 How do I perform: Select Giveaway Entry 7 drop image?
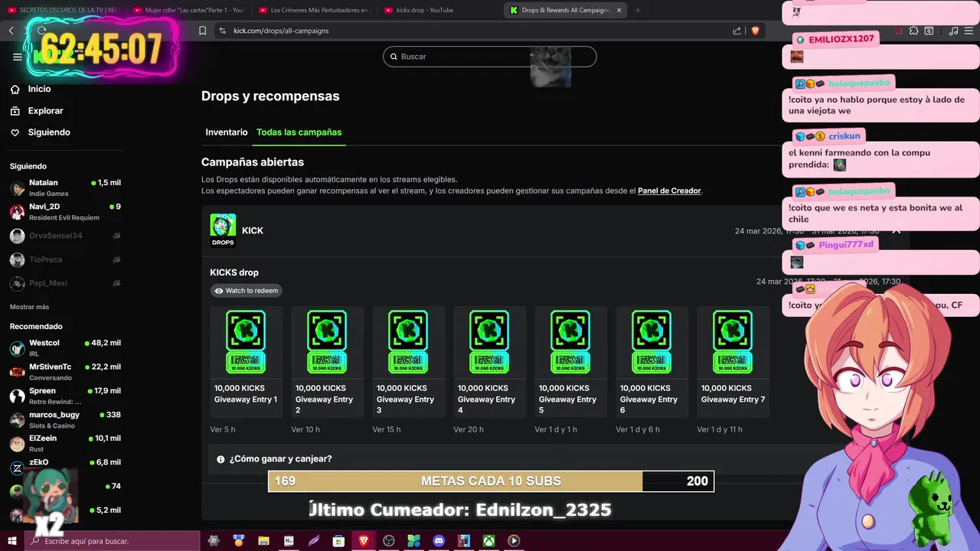[x=733, y=341]
